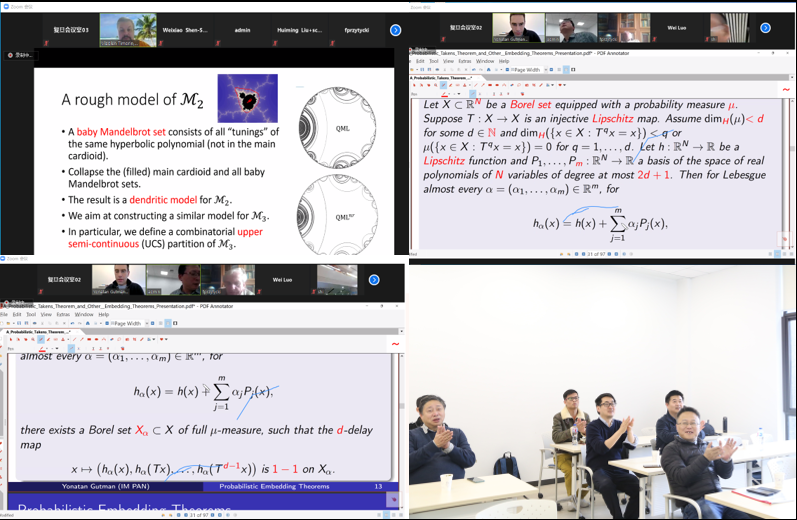Click Undo in bottom-left PDF Annotator toolbar
This screenshot has height=520, width=797.
point(73,323)
